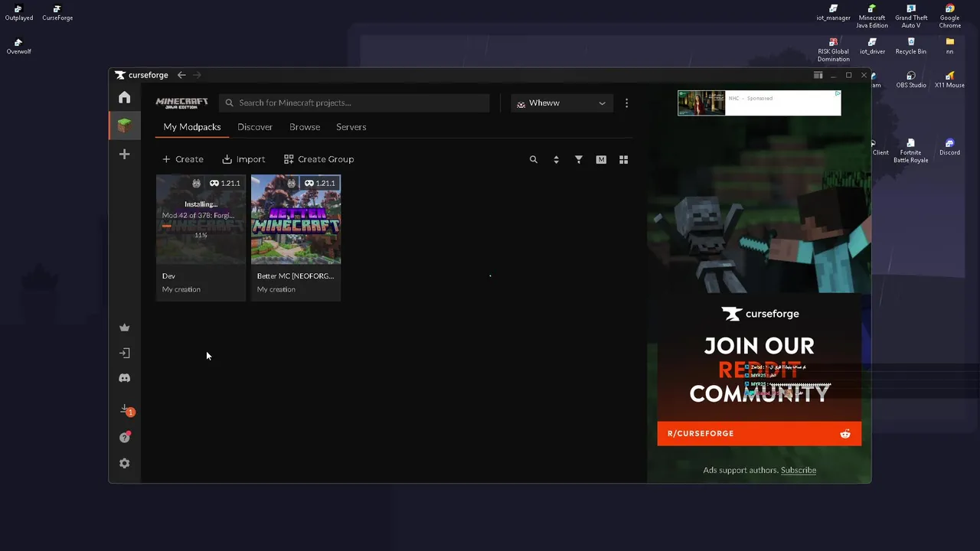This screenshot has width=980, height=551.
Task: Click the 1.21.1 version badge on Dev
Action: tap(224, 183)
